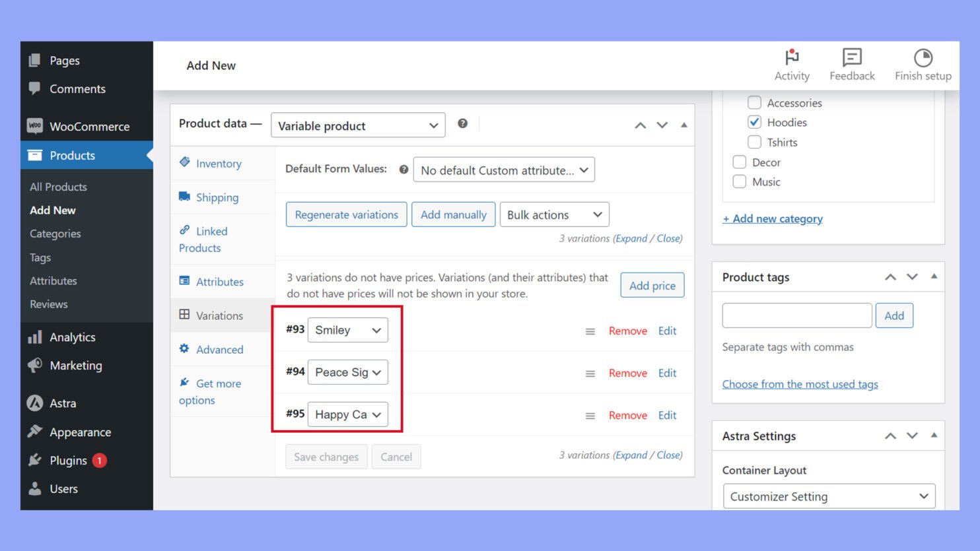Image resolution: width=980 pixels, height=551 pixels.
Task: Select the Advanced gear icon in Product data
Action: point(184,349)
